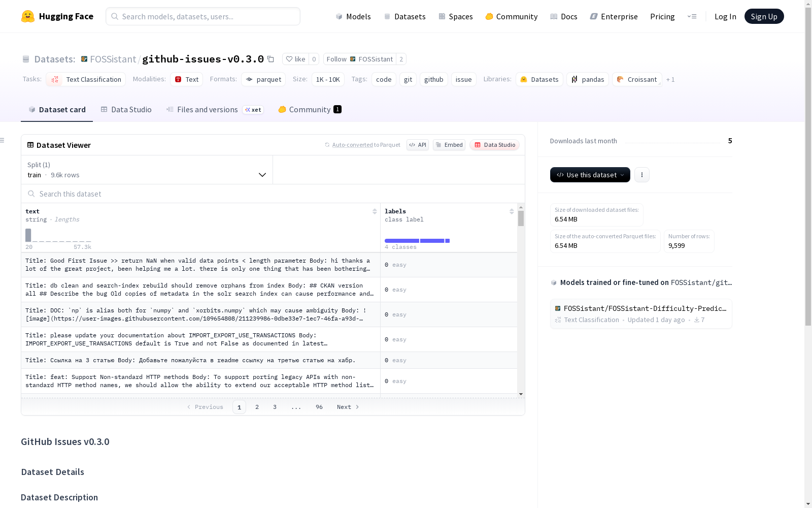Open the left sidebar table of contents icon

(3, 140)
